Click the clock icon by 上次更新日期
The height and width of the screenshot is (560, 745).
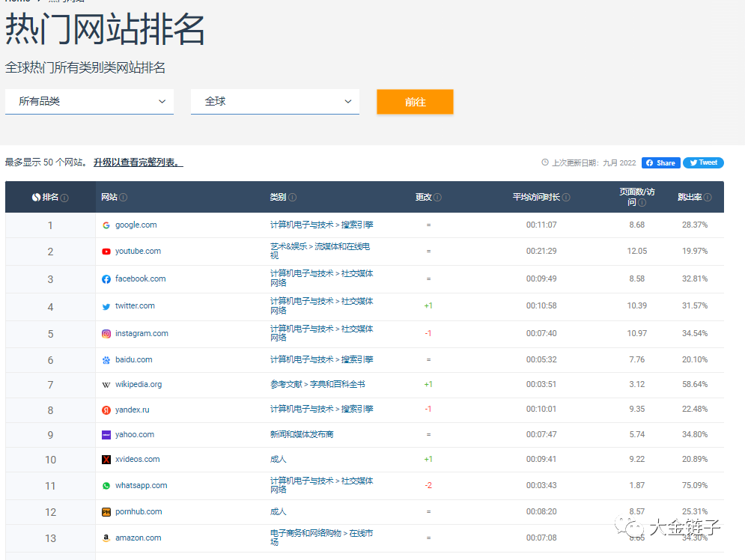(x=545, y=162)
